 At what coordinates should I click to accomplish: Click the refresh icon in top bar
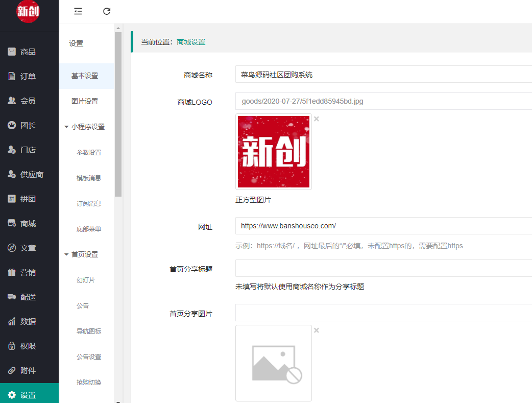(x=107, y=11)
